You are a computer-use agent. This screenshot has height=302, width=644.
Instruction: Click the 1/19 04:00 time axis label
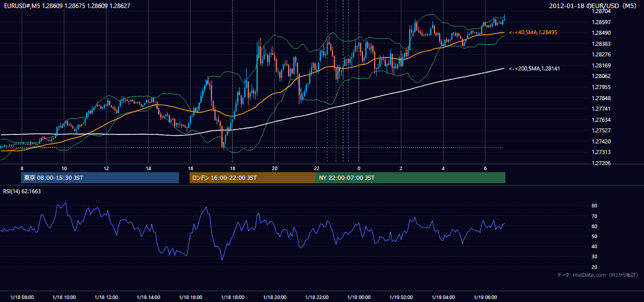click(443, 297)
